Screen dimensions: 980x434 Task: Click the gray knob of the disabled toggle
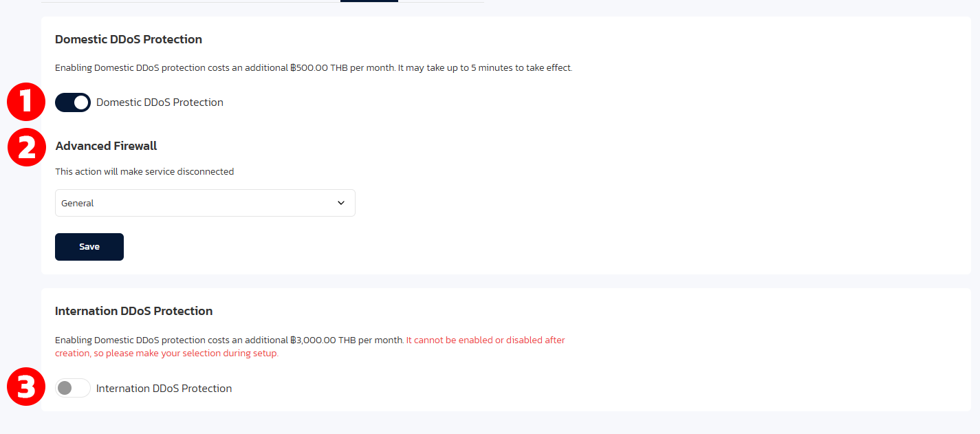tap(65, 388)
